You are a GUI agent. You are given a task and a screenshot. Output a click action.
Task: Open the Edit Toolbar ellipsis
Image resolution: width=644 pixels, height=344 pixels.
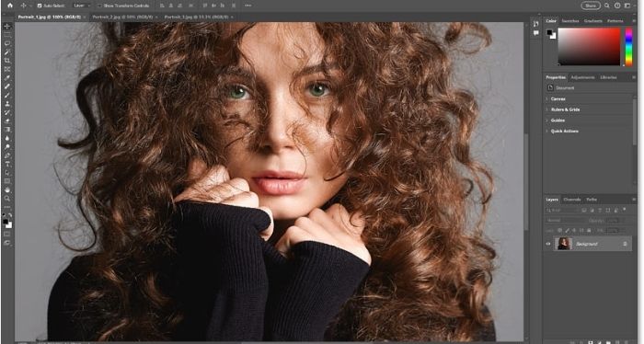[x=7, y=207]
